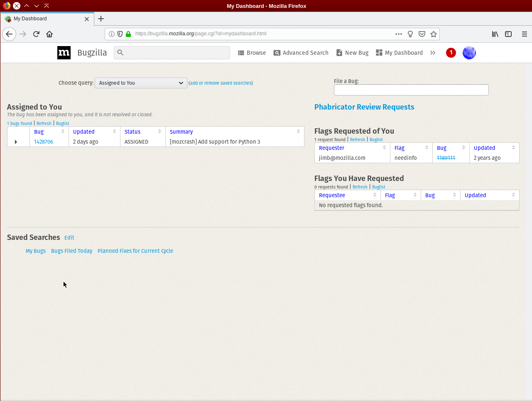Expand more header links chevron
The image size is (532, 401).
click(x=433, y=53)
